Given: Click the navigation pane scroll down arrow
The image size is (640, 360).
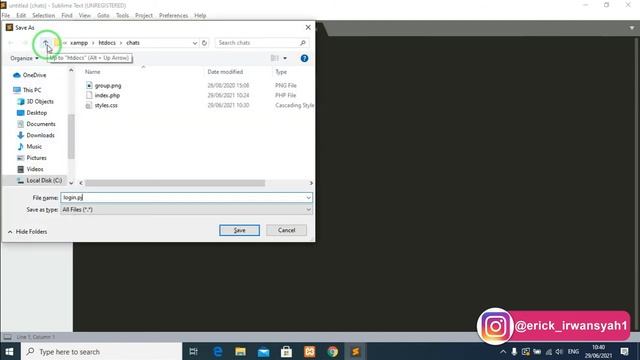Looking at the screenshot, I should 71,183.
